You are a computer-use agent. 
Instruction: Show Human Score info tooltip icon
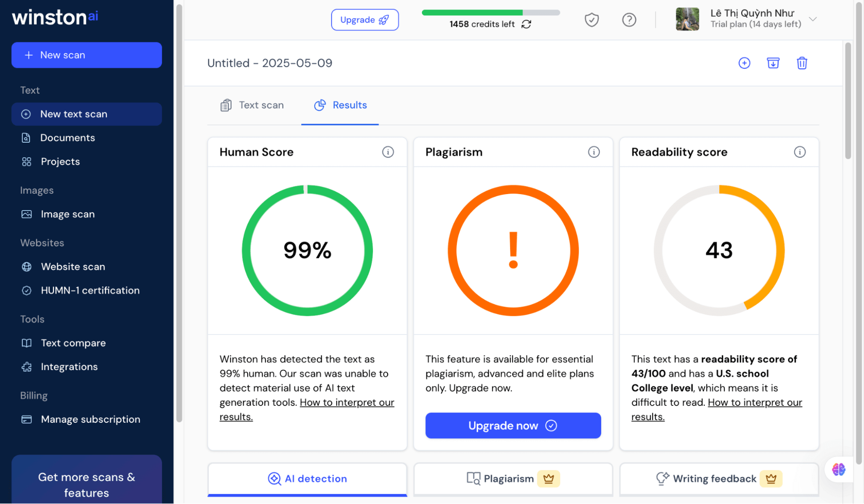[388, 152]
